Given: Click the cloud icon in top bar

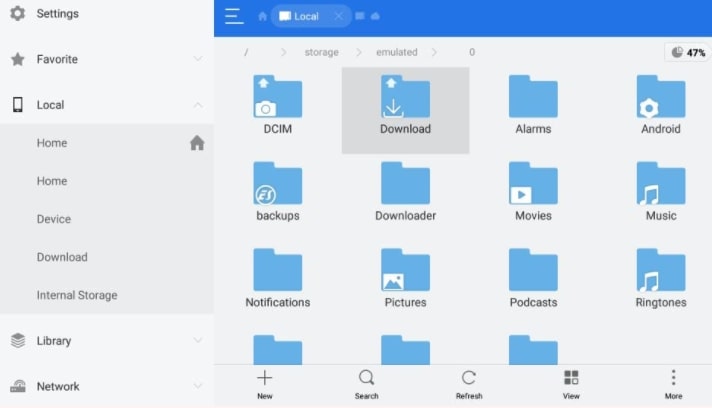Looking at the screenshot, I should (375, 16).
